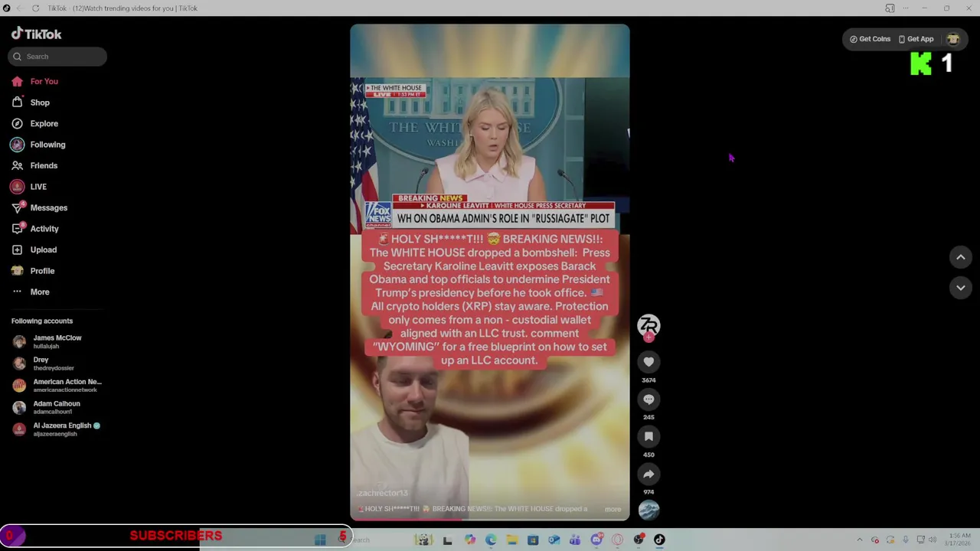Reload the page with refresh icon

35,8
